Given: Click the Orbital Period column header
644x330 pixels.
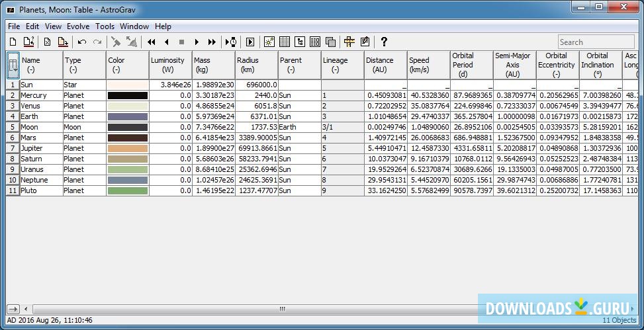Looking at the screenshot, I should click(471, 65).
